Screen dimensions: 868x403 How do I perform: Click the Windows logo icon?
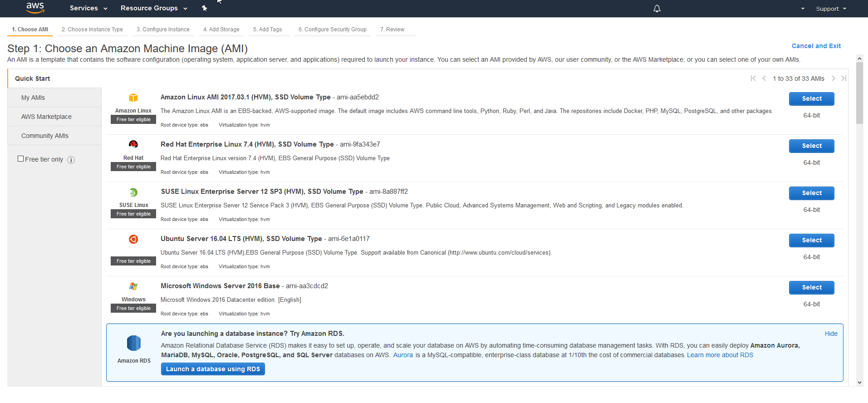[133, 286]
